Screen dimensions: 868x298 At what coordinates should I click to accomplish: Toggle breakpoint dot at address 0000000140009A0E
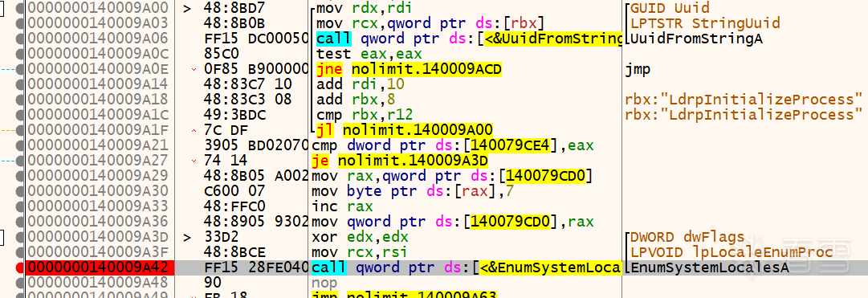(x=21, y=69)
